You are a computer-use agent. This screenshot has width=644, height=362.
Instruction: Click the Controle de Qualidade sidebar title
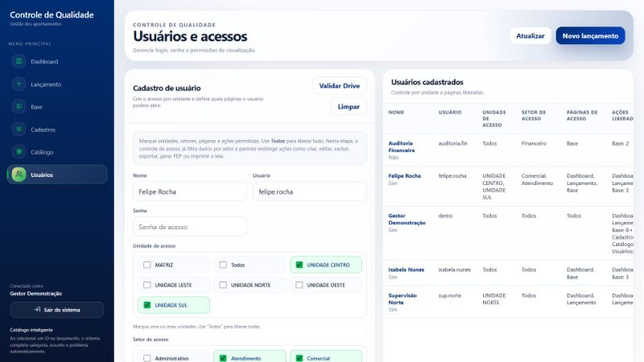pos(52,14)
